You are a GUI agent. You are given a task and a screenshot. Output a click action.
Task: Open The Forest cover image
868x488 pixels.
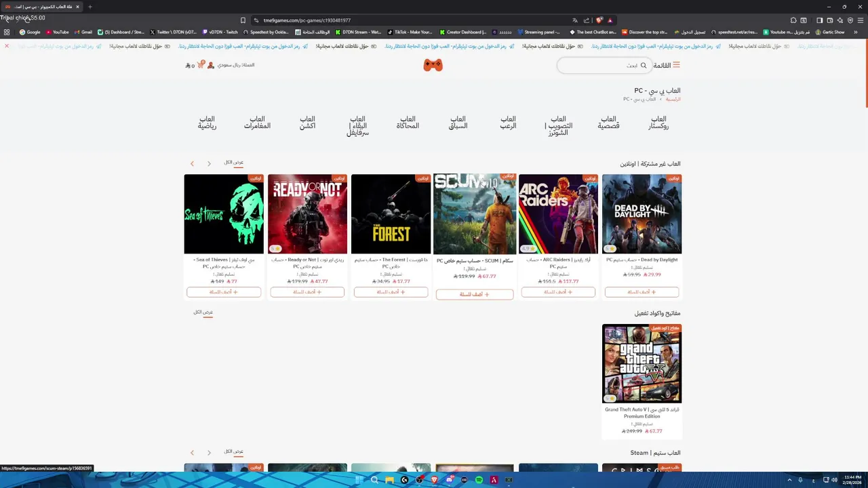[391, 214]
